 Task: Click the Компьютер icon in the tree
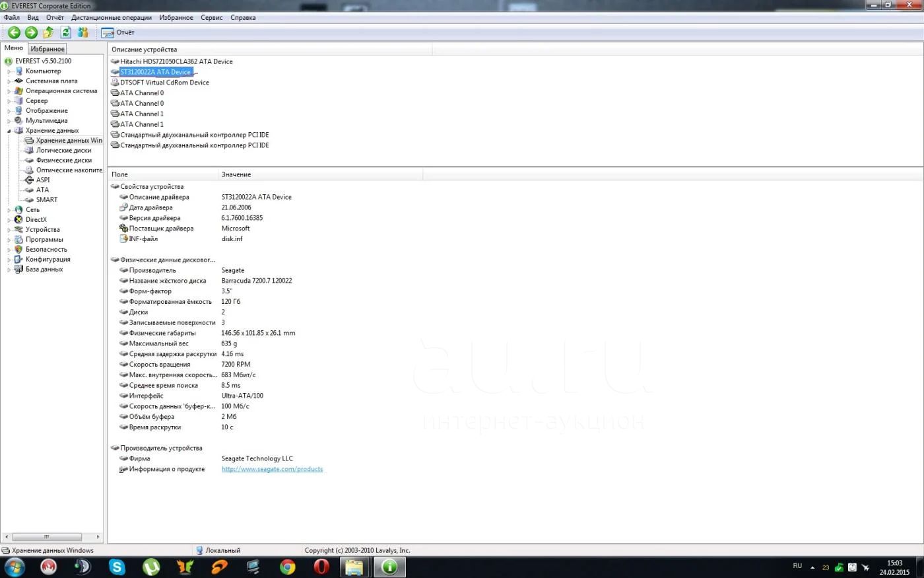pyautogui.click(x=18, y=71)
